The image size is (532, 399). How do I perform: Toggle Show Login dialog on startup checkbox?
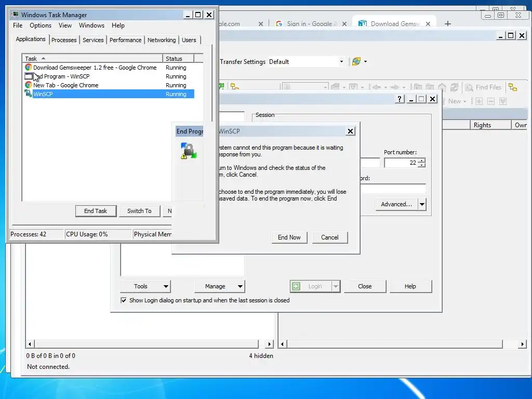124,300
